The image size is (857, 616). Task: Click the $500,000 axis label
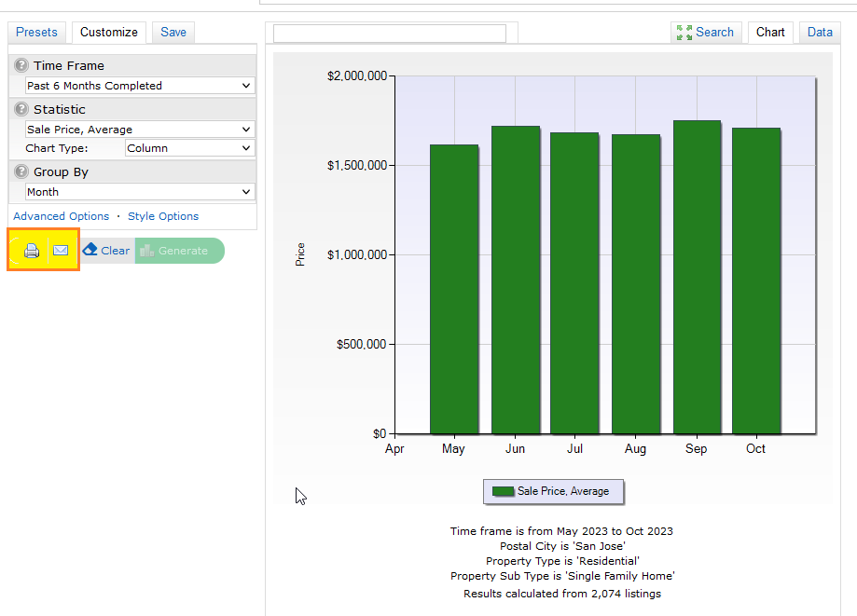[361, 345]
